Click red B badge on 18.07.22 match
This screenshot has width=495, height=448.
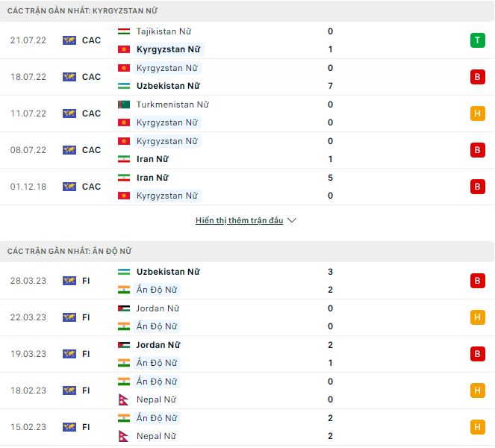[x=477, y=77]
